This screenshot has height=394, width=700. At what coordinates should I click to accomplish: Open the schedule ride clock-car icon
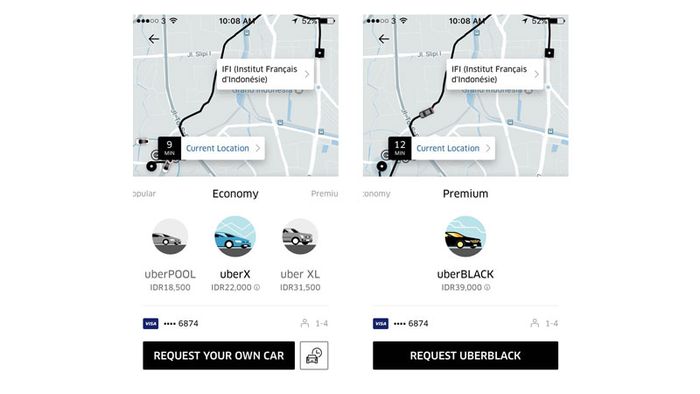coord(314,356)
